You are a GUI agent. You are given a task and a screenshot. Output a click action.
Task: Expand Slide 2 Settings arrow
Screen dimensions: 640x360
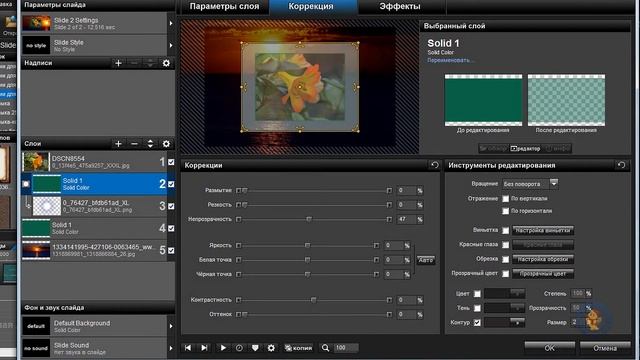(171, 23)
